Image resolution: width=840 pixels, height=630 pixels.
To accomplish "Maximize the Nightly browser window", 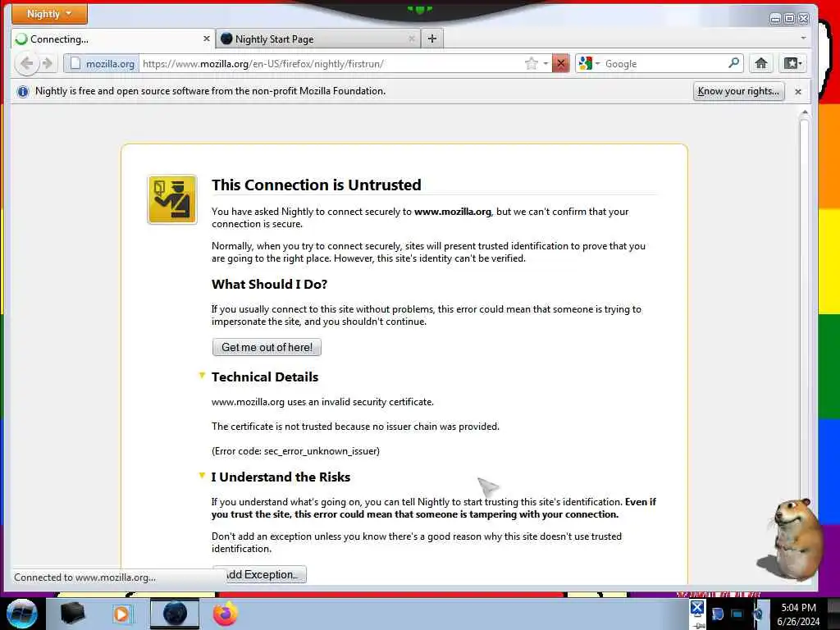I will [790, 19].
